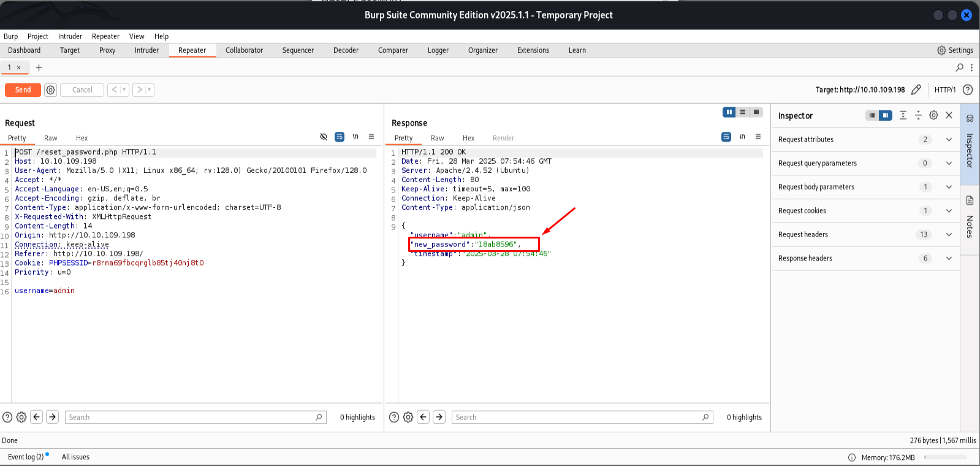Go to previous Response search match
980x466 pixels.
[424, 417]
